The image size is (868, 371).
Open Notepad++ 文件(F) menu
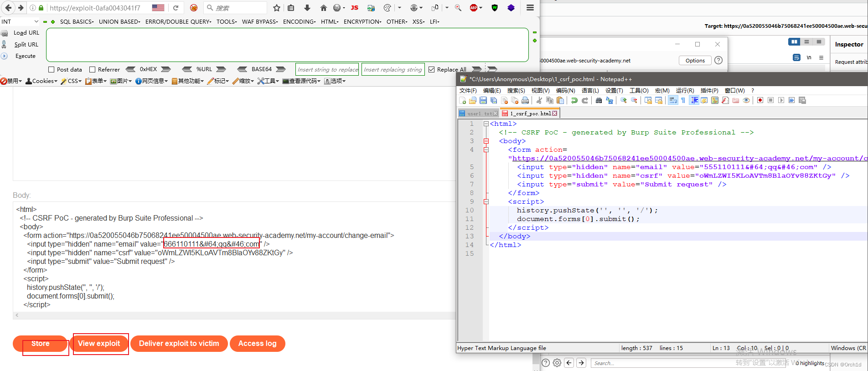point(468,90)
